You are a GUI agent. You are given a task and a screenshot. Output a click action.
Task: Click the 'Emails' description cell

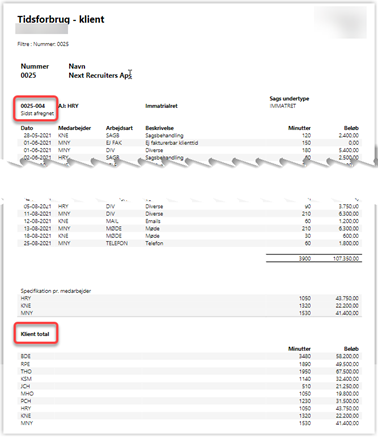click(x=153, y=221)
